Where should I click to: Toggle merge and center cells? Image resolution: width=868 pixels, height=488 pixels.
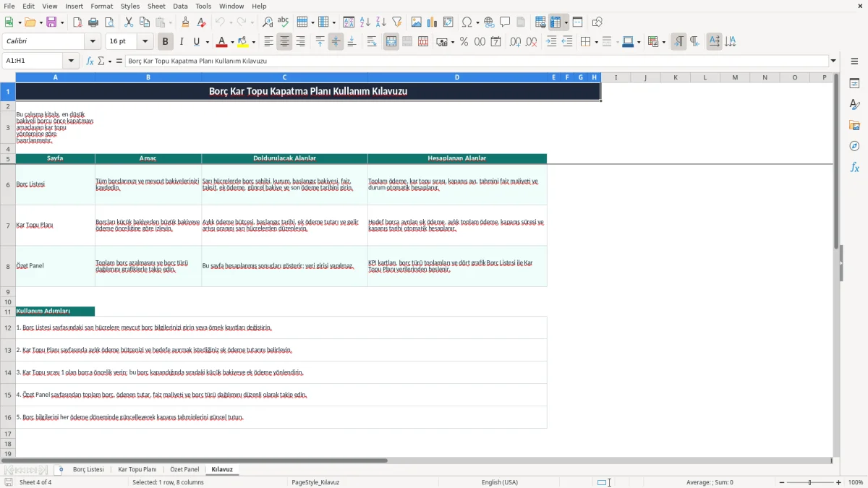[391, 42]
